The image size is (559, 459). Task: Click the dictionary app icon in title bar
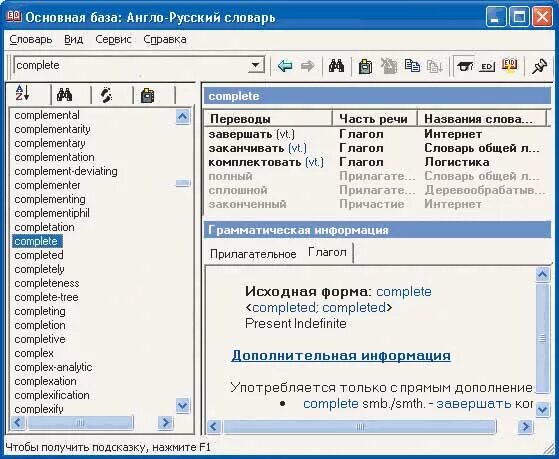click(14, 16)
